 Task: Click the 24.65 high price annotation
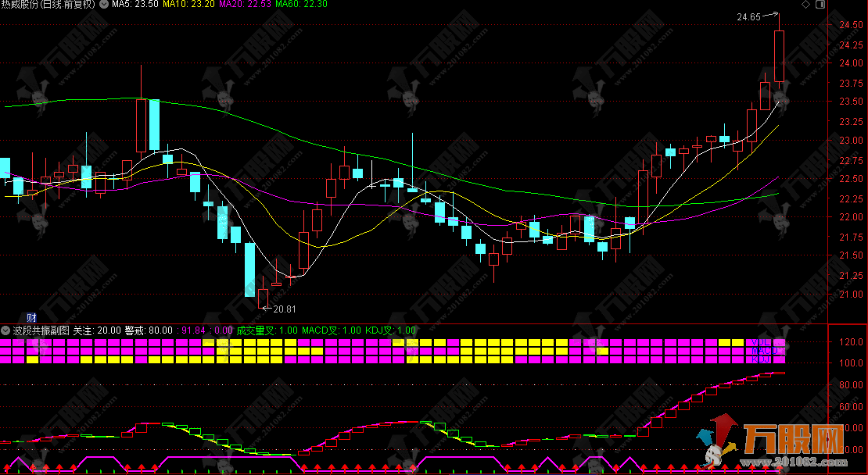click(748, 17)
